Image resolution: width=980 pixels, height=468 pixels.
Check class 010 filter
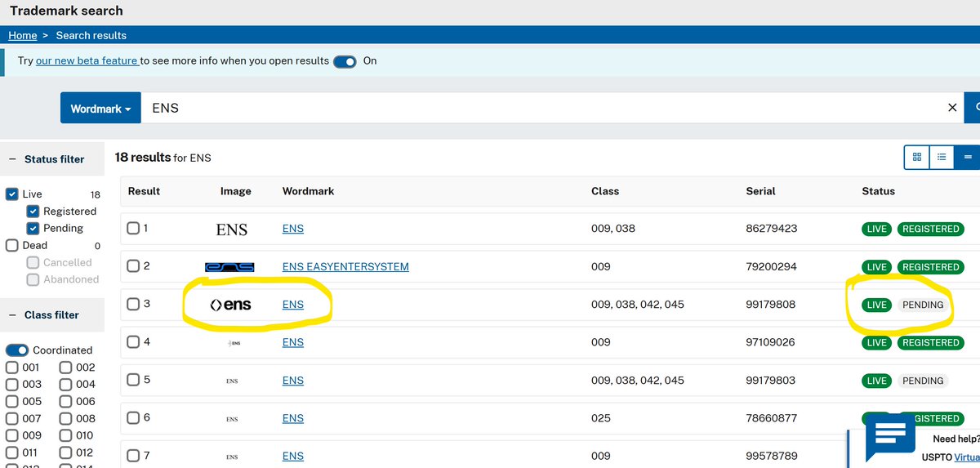[66, 435]
